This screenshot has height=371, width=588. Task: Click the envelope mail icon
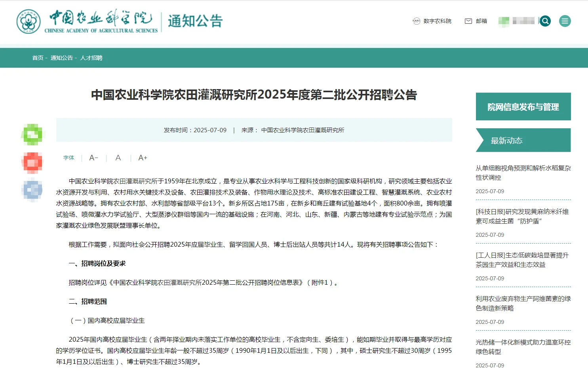point(468,21)
